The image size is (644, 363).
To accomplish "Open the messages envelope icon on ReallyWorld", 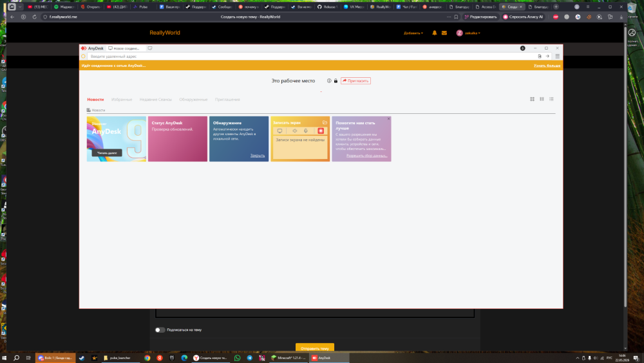I will [x=444, y=33].
